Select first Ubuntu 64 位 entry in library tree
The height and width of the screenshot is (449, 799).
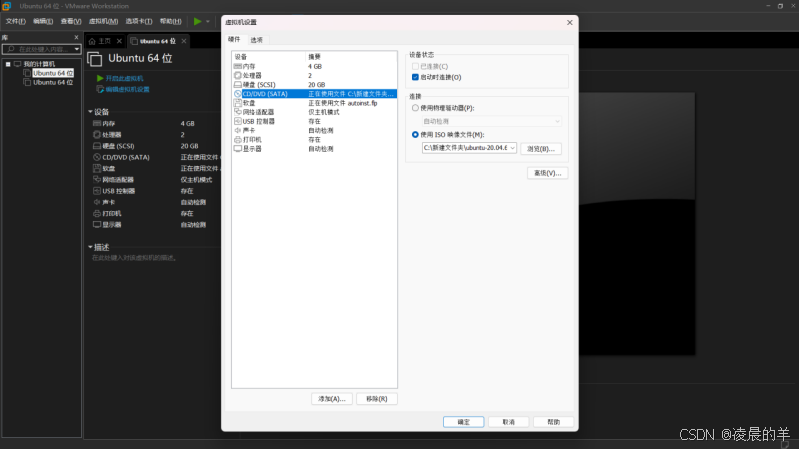53,73
